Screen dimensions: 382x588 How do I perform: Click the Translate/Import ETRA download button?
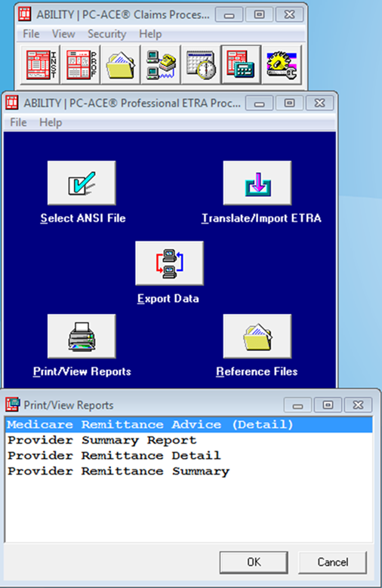pyautogui.click(x=257, y=183)
